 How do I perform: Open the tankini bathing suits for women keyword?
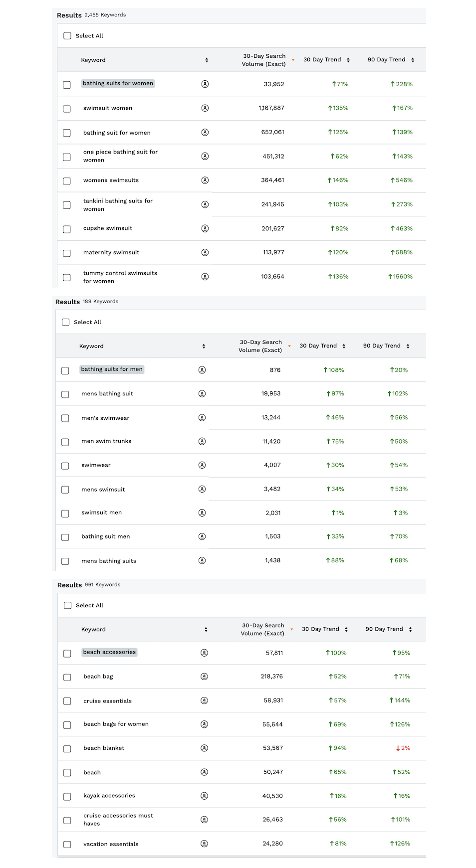pyautogui.click(x=118, y=205)
